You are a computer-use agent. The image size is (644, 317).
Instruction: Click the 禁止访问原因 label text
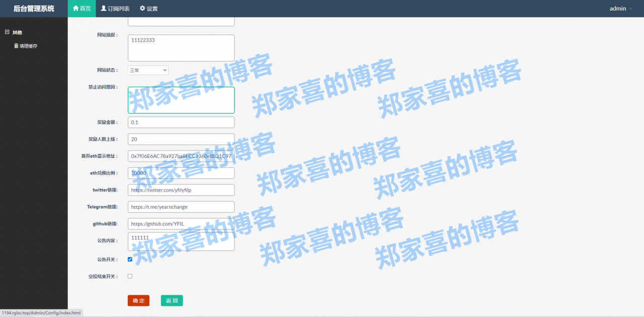(103, 87)
